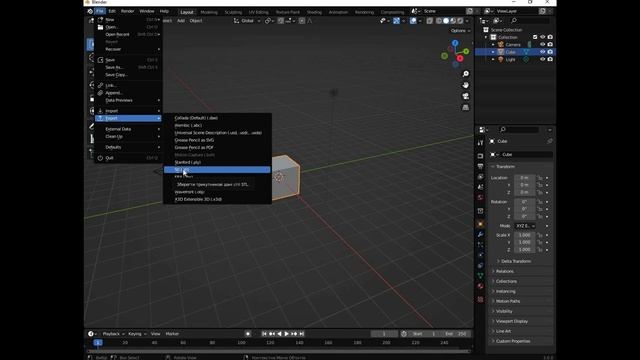Click the Scale X value field
Screen dimensions: 640x360
click(524, 236)
